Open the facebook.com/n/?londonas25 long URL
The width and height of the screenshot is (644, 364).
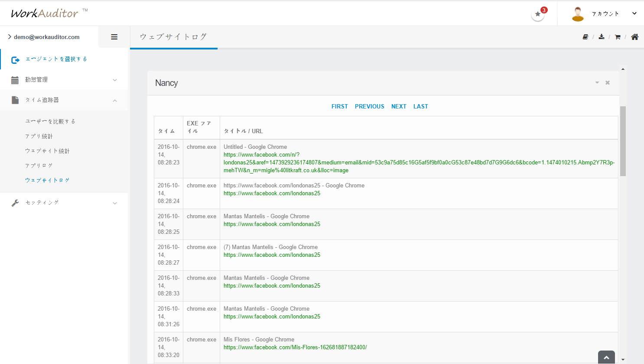pos(419,163)
